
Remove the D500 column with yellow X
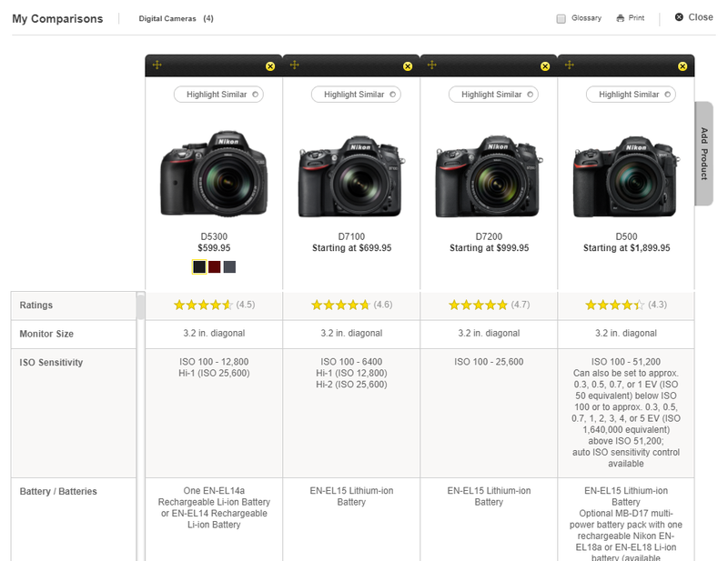coord(682,66)
